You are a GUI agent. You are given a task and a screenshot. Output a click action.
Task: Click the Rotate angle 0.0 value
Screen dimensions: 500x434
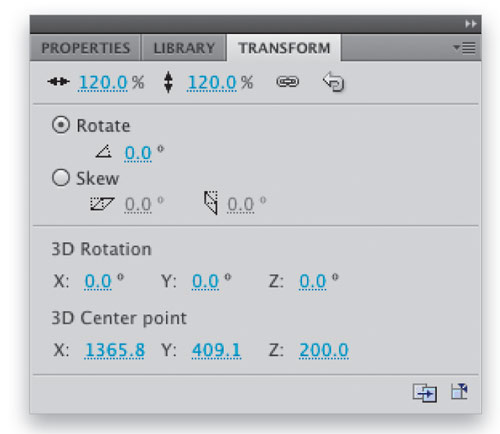(x=138, y=153)
